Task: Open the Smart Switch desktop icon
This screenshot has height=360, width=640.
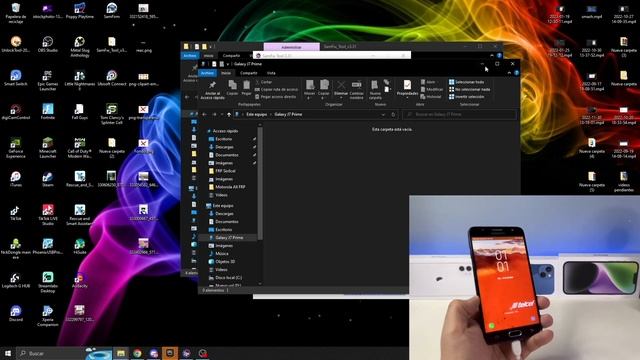Action: pyautogui.click(x=16, y=78)
